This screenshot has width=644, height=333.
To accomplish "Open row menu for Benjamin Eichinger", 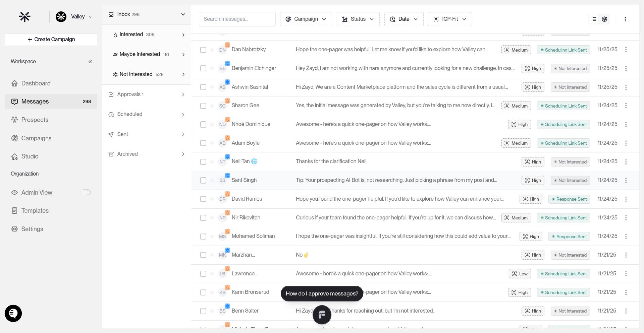I will pyautogui.click(x=626, y=68).
